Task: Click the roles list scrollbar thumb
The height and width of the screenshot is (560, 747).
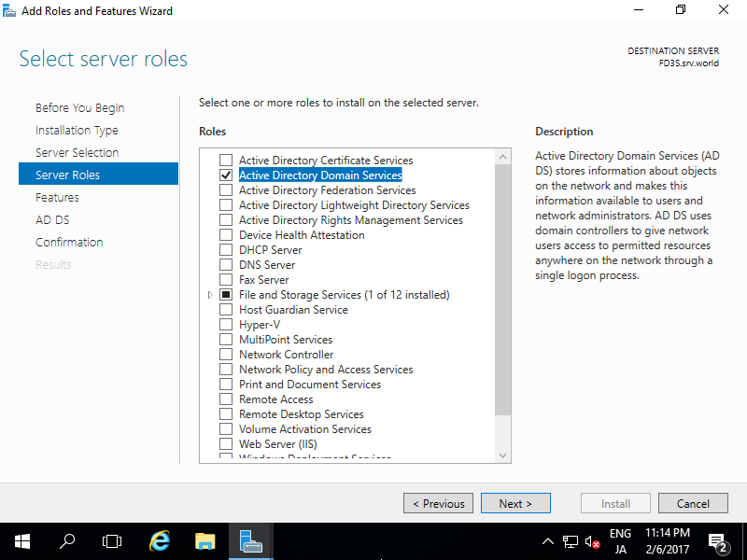Action: [502, 289]
